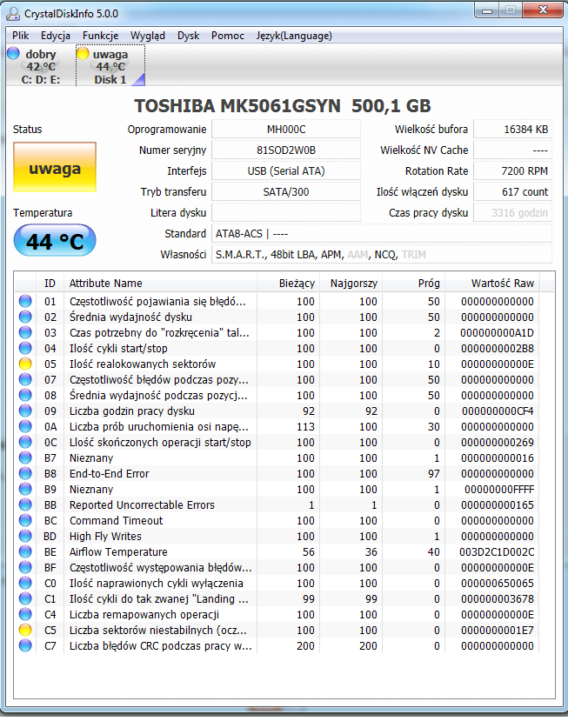
Task: Click the yellow 'uwaga' status button
Action: point(55,167)
